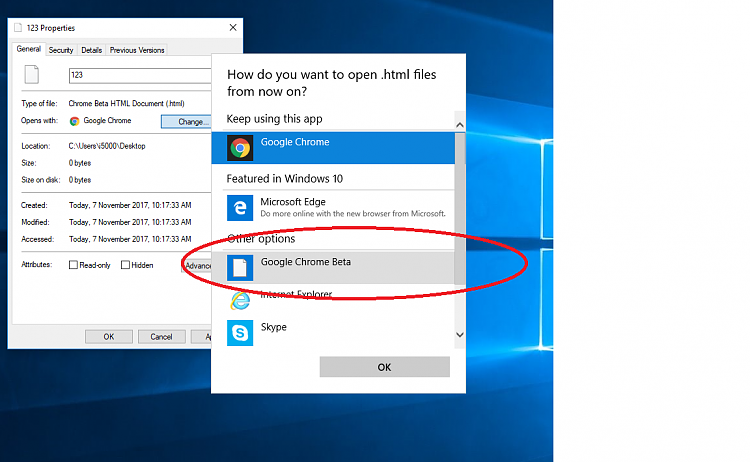Tick the Hidden attribute checkbox
The height and width of the screenshot is (462, 750).
[x=125, y=265]
